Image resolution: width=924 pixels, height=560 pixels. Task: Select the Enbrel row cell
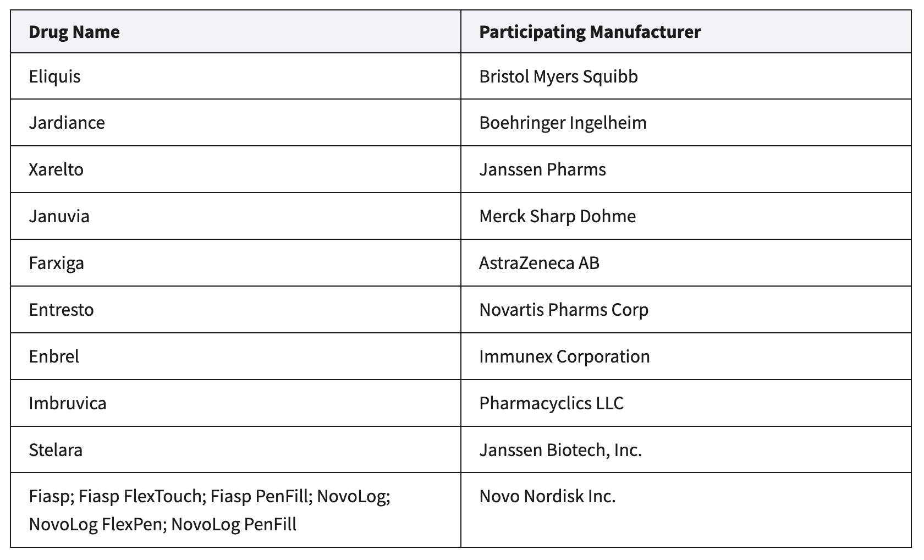coord(54,356)
